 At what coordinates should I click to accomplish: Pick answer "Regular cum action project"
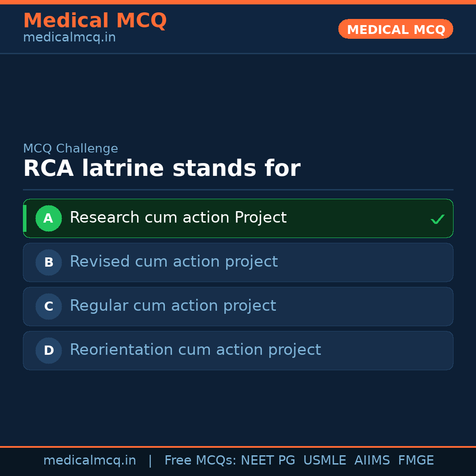[173, 306]
